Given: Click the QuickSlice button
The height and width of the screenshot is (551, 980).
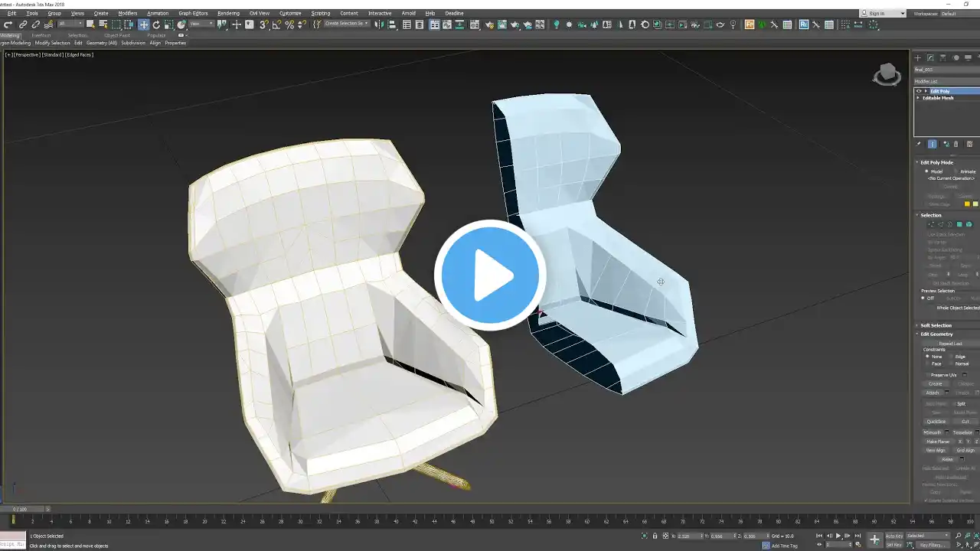Looking at the screenshot, I should pyautogui.click(x=936, y=422).
